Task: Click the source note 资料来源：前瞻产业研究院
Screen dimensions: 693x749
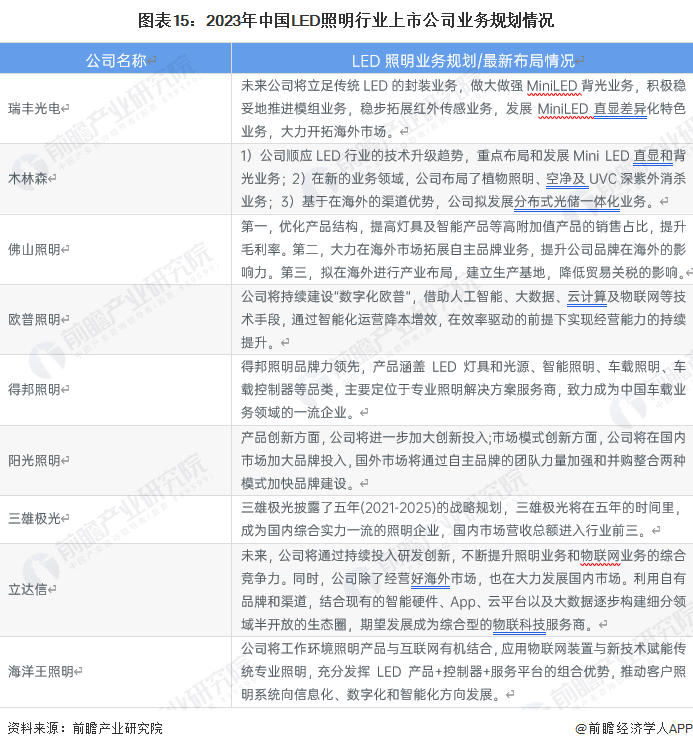Action: [85, 728]
